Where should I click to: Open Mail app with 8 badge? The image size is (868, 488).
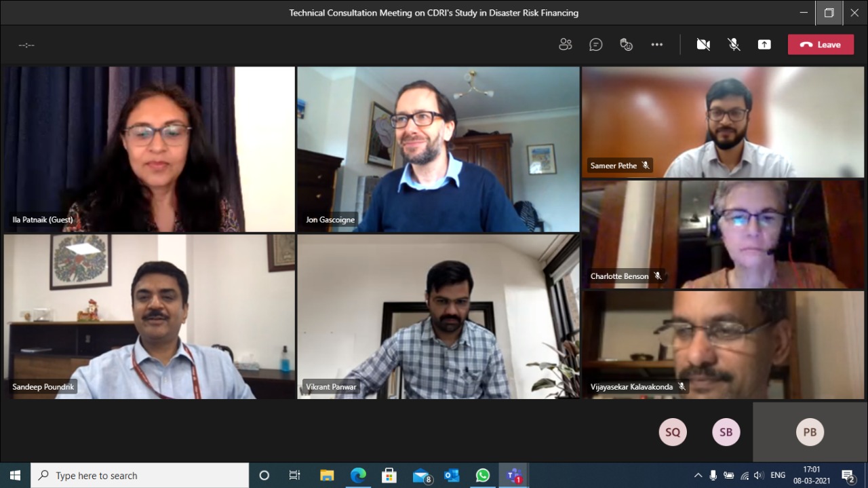(x=422, y=475)
